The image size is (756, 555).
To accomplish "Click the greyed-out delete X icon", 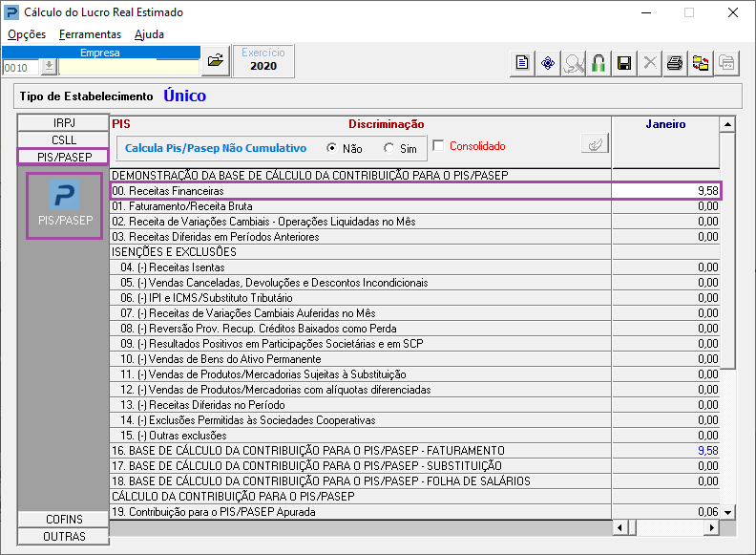I will 650,63.
